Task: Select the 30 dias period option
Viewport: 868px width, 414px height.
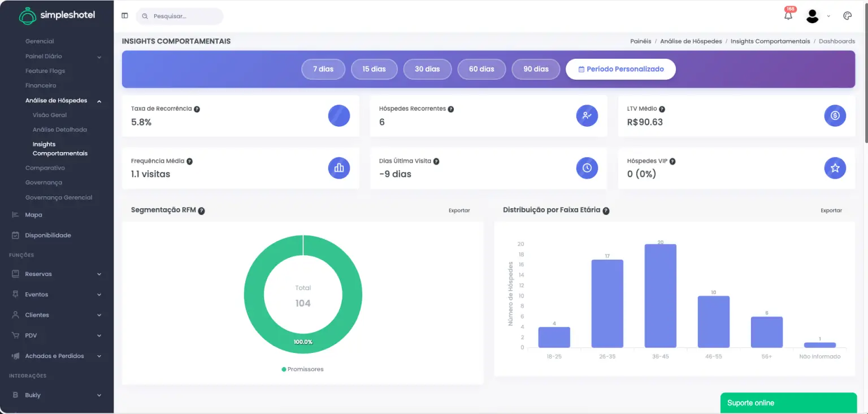Action: coord(427,69)
